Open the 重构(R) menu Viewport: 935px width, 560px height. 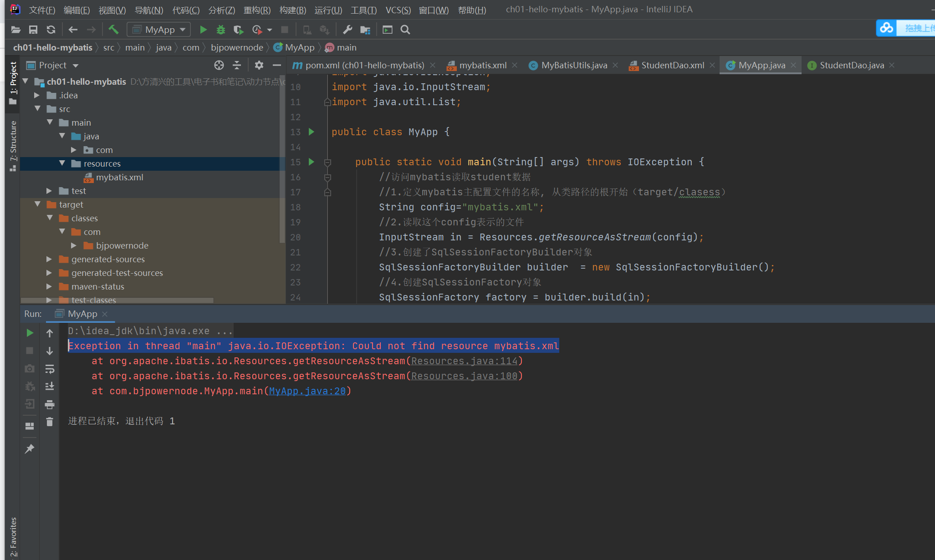coord(256,10)
